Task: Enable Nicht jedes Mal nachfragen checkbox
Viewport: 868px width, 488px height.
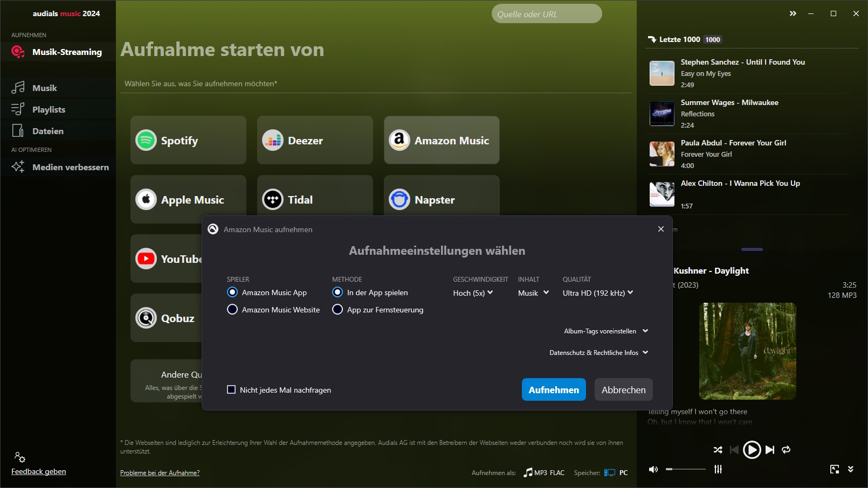Action: coord(231,389)
